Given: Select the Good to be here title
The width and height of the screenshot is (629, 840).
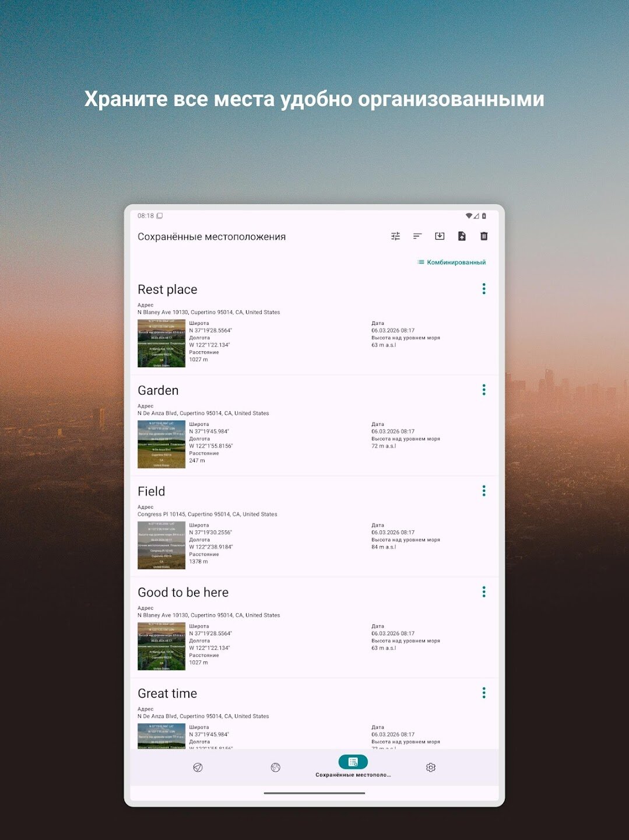Looking at the screenshot, I should tap(183, 592).
